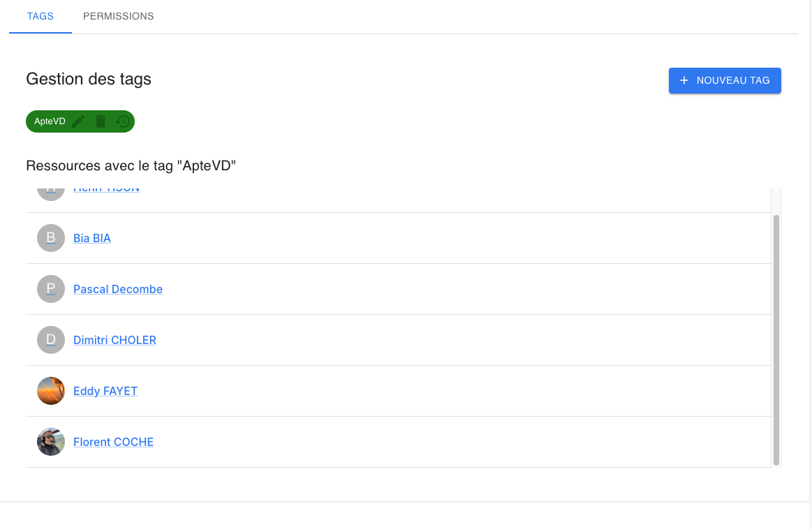This screenshot has width=812, height=529.
Task: Click Eddy FAYET's sunset profile photo
Action: (51, 391)
